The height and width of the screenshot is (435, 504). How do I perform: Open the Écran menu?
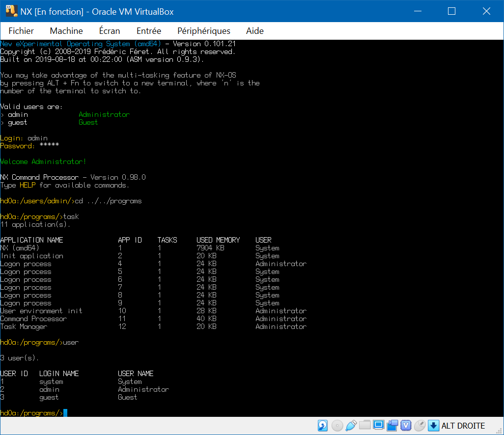[x=110, y=30]
